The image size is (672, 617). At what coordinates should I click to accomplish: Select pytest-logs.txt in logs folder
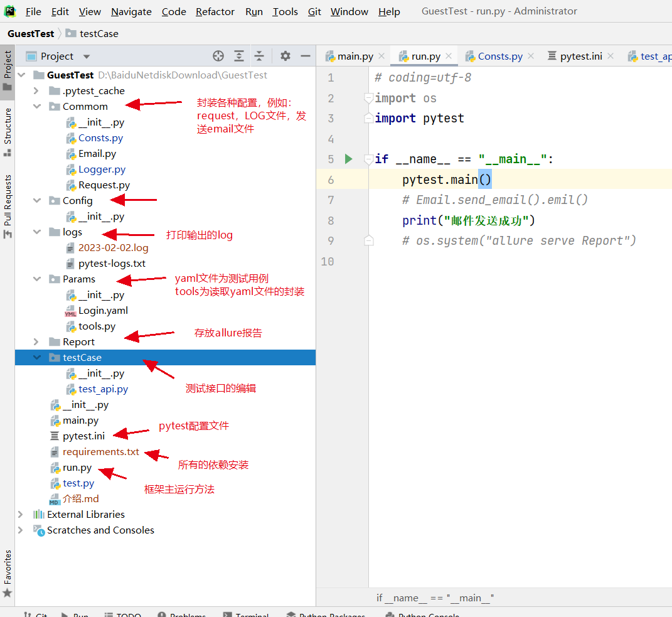[112, 263]
